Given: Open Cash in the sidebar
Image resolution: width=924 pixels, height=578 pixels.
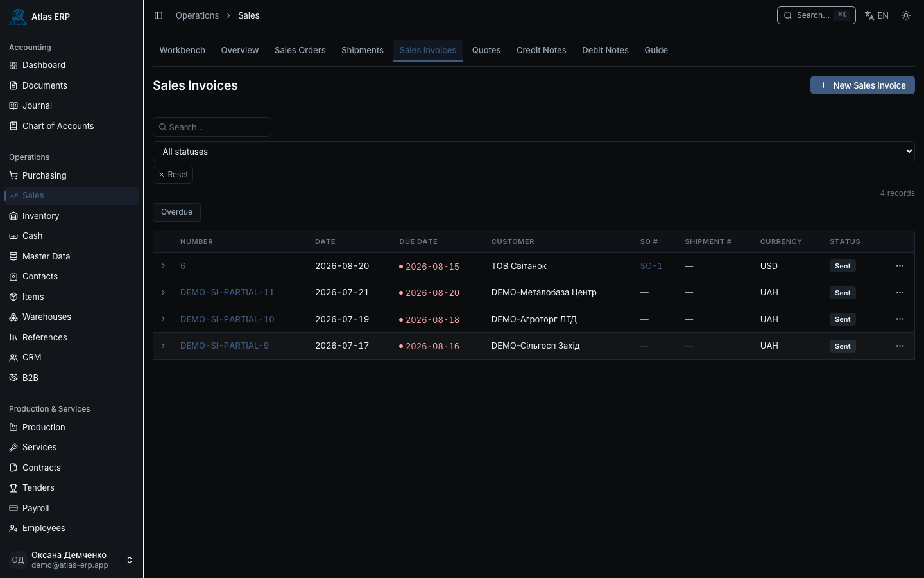Looking at the screenshot, I should click(x=71, y=236).
